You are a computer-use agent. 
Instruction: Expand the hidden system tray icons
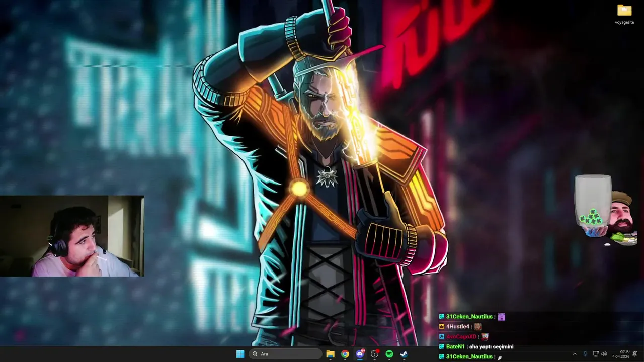click(574, 354)
